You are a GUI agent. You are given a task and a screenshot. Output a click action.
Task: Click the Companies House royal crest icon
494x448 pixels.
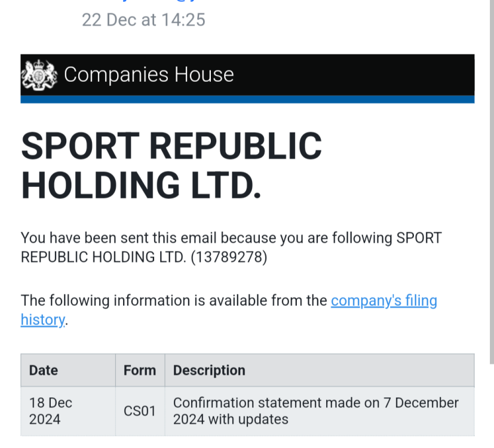(x=39, y=75)
